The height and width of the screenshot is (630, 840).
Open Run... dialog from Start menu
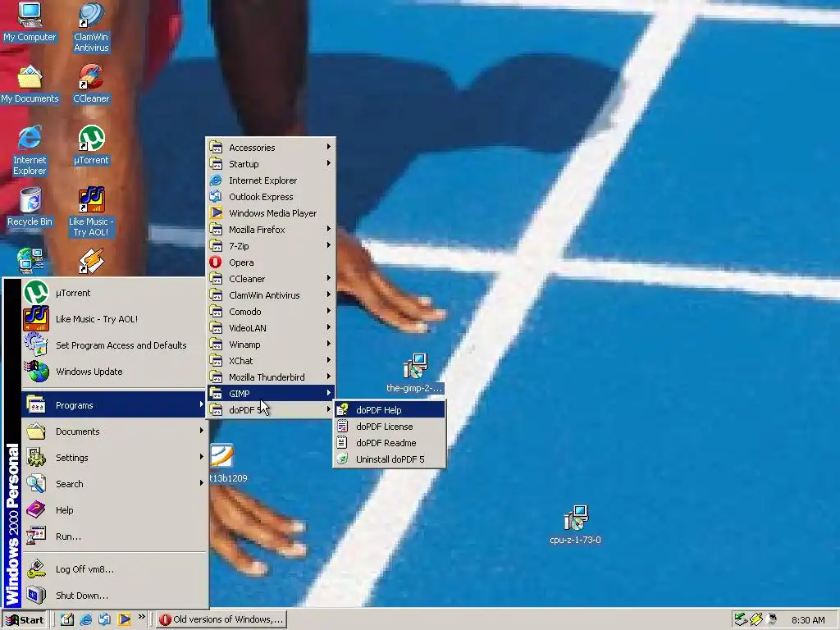[x=113, y=536]
